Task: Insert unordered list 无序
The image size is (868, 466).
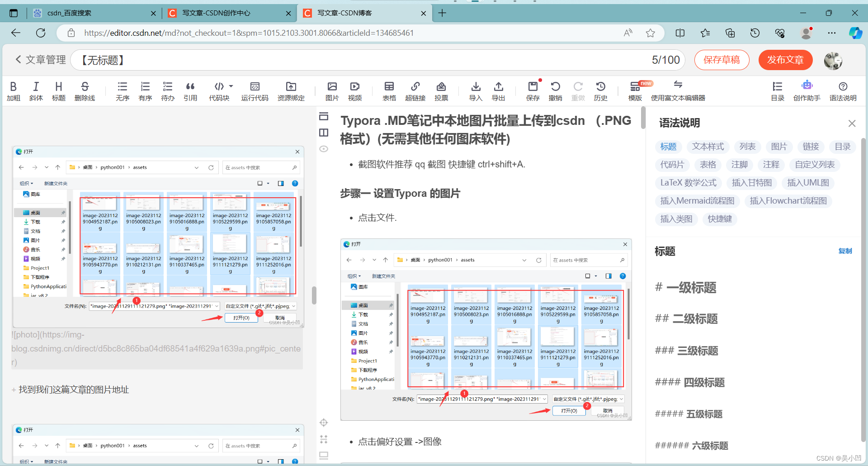Action: [x=123, y=91]
